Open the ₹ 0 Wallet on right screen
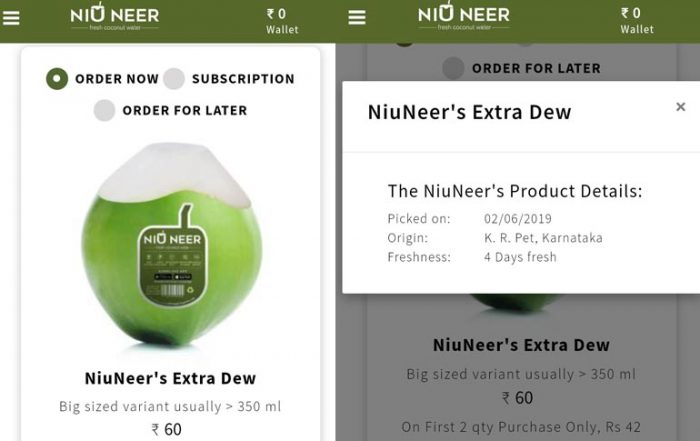Viewport: 700px width, 441px height. point(637,21)
